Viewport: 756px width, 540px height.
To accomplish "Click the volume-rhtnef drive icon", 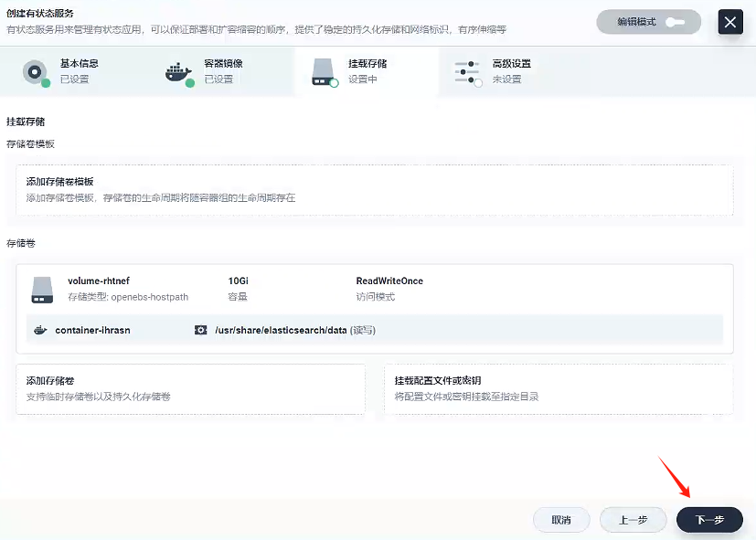I will coord(42,290).
